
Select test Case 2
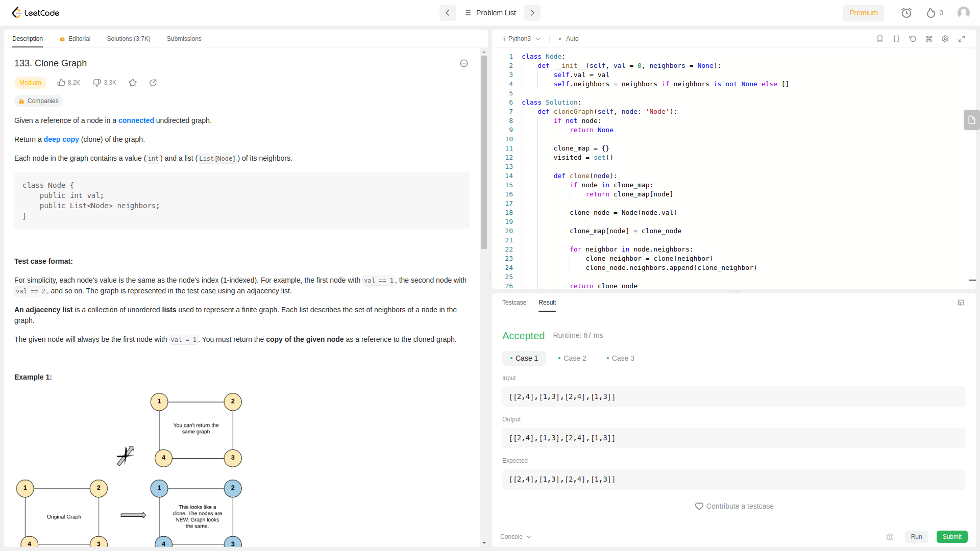point(572,358)
